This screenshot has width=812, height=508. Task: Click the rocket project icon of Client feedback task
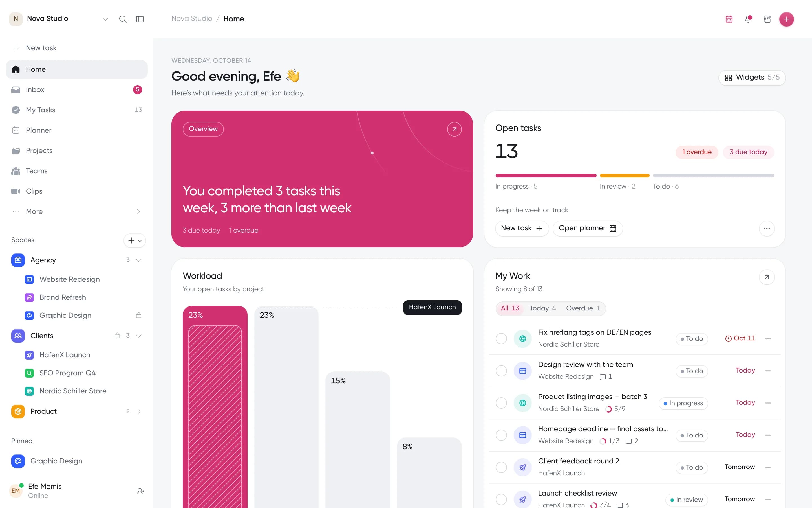522,467
